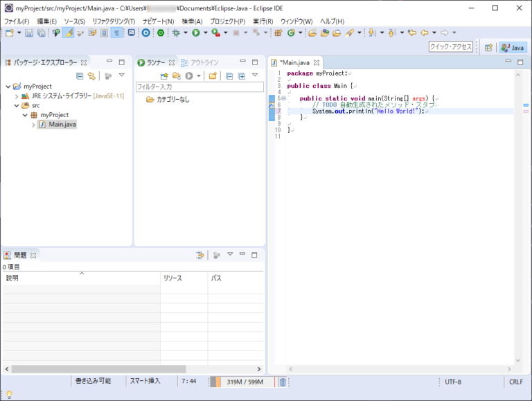Click the Save disk icon in toolbar
The width and height of the screenshot is (532, 401).
29,33
